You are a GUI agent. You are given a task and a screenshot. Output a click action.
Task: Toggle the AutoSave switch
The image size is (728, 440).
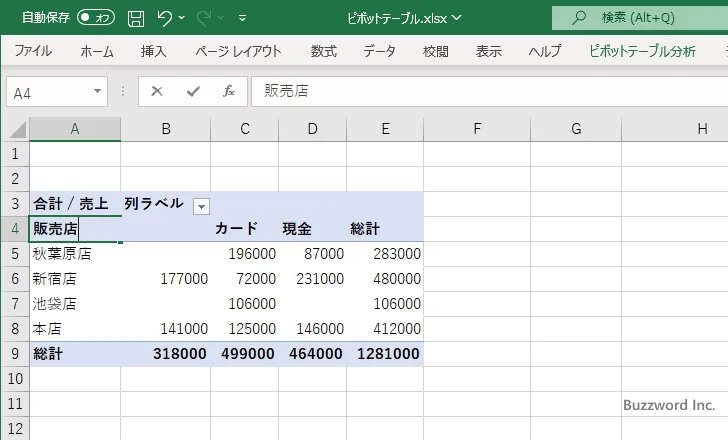coord(96,18)
